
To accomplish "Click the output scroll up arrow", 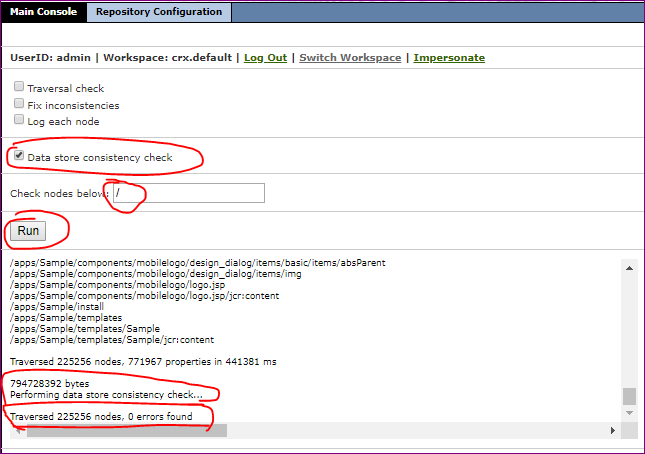I will click(629, 268).
